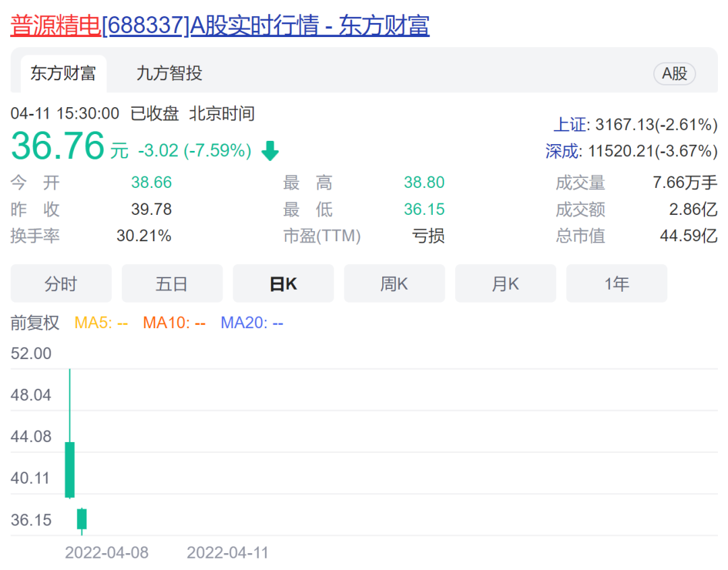
Task: Switch to the 九方智投 tab
Action: (169, 73)
